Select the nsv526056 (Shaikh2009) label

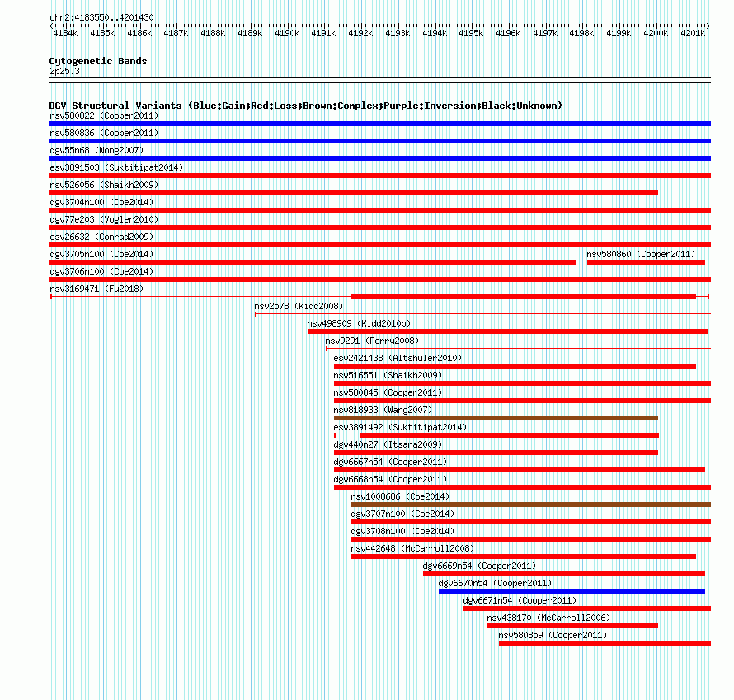(104, 185)
